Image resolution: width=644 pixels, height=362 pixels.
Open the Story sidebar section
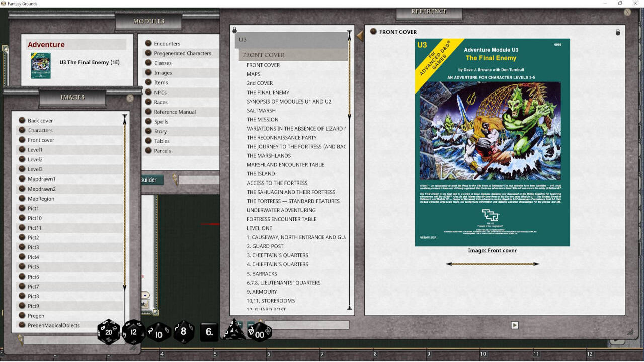click(x=161, y=131)
